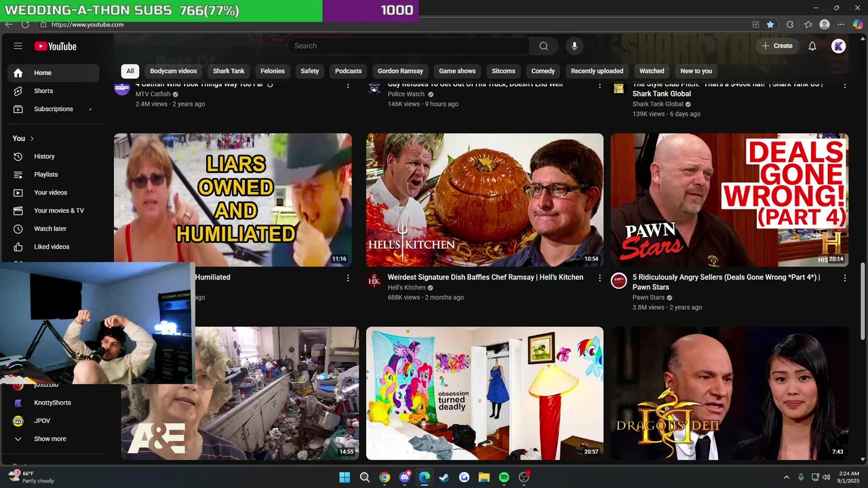The width and height of the screenshot is (868, 488).
Task: Open the browser profile icon
Action: pyautogui.click(x=825, y=24)
